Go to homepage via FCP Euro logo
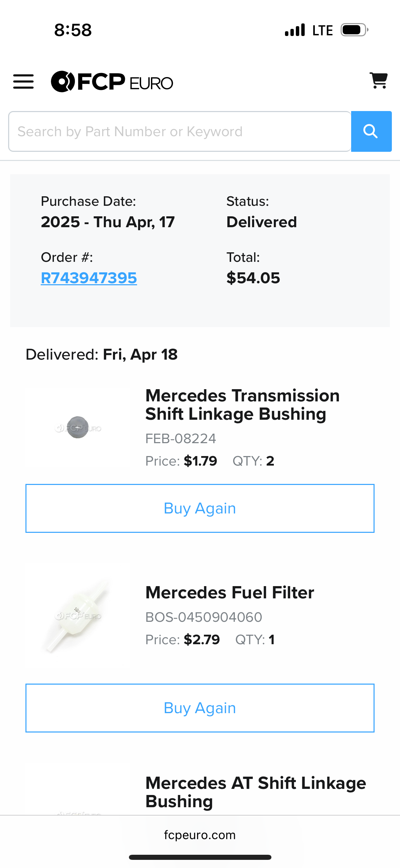 [x=112, y=82]
